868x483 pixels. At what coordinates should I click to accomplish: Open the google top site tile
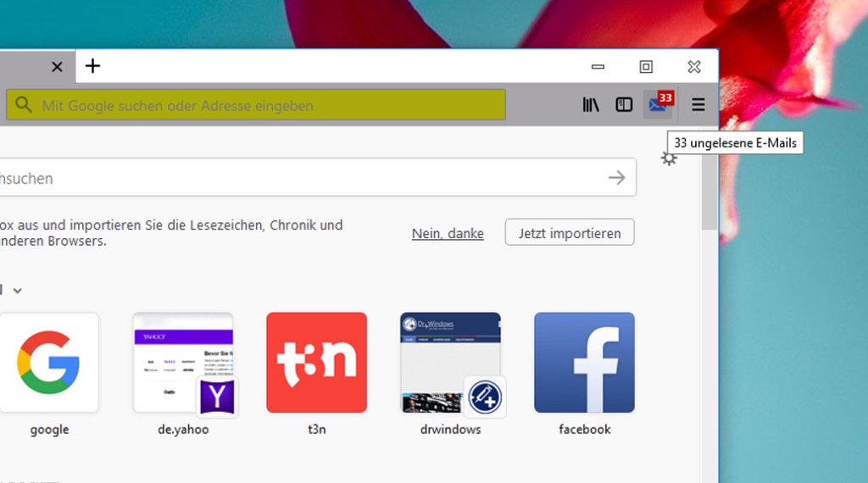tap(49, 363)
